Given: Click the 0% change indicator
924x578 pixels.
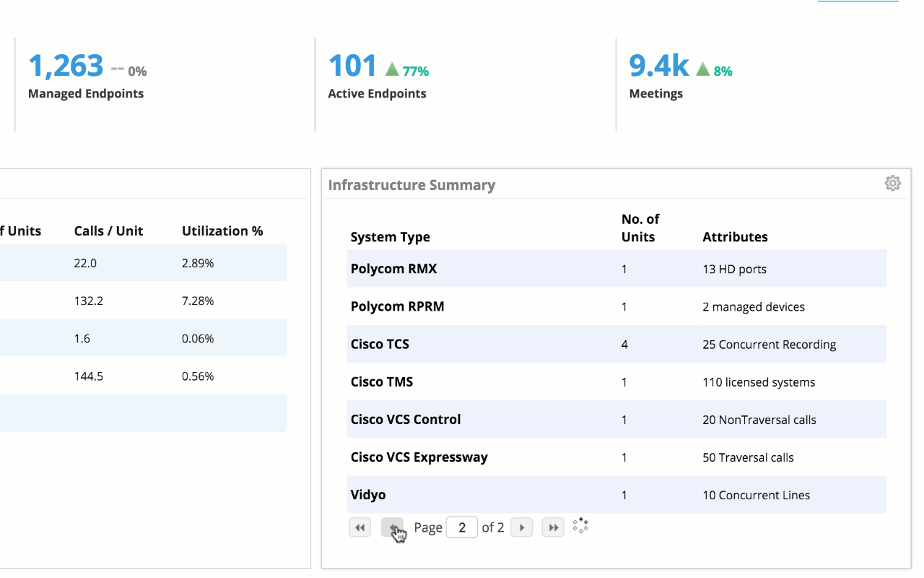Looking at the screenshot, I should coord(137,71).
